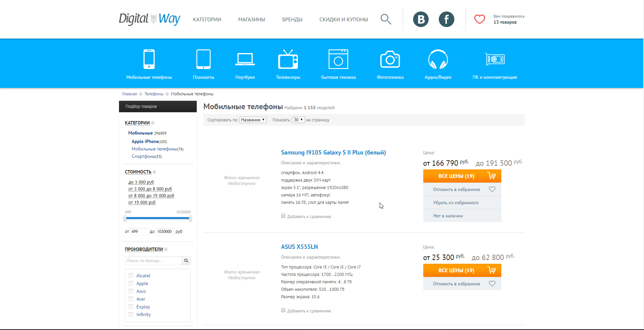Select the ПК и комплектующие icon
Screen dimensions: 644x330
[x=495, y=59]
